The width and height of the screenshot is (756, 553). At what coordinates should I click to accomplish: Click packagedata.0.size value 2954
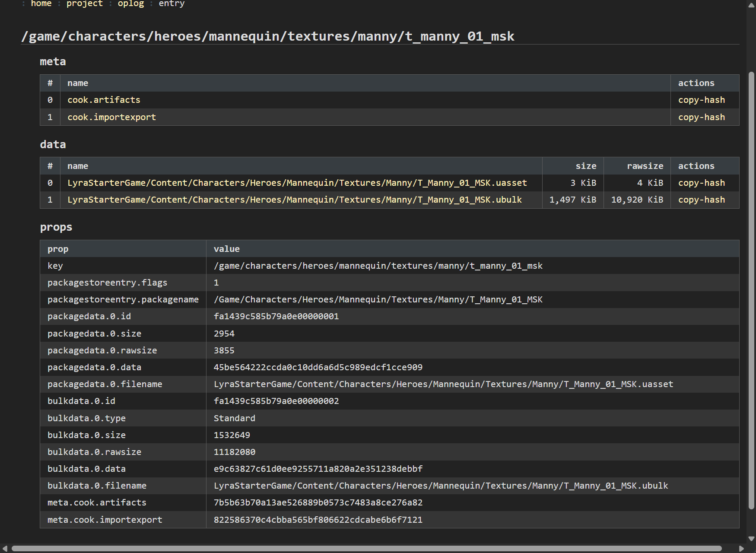(x=224, y=334)
